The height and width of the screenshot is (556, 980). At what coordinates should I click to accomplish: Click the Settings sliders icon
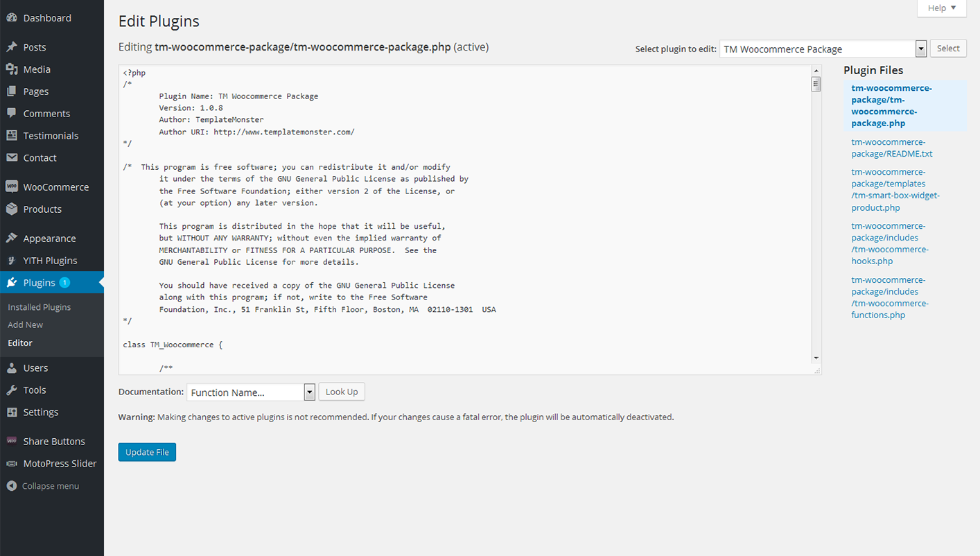click(x=12, y=412)
